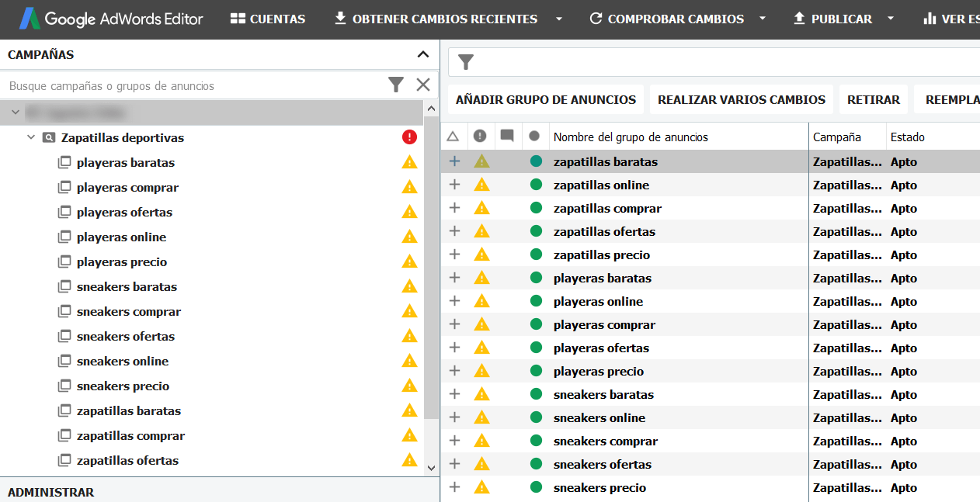Click ad group icon for zapatillas baratas tree item
Image resolution: width=980 pixels, height=502 pixels.
click(x=64, y=411)
